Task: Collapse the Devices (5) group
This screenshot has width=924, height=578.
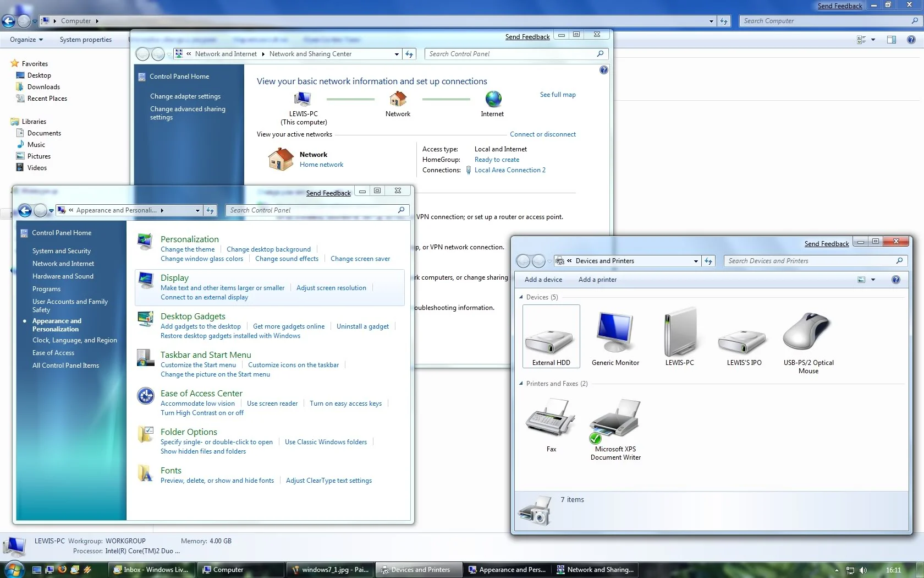Action: 521,297
